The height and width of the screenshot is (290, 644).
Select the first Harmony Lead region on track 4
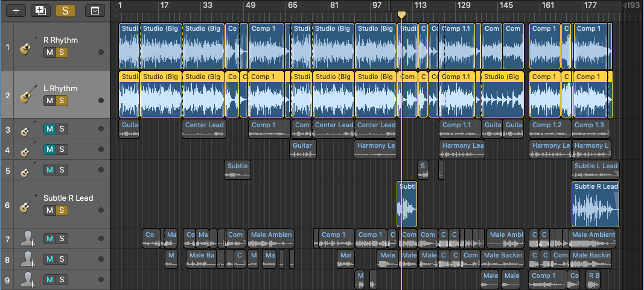(x=375, y=149)
